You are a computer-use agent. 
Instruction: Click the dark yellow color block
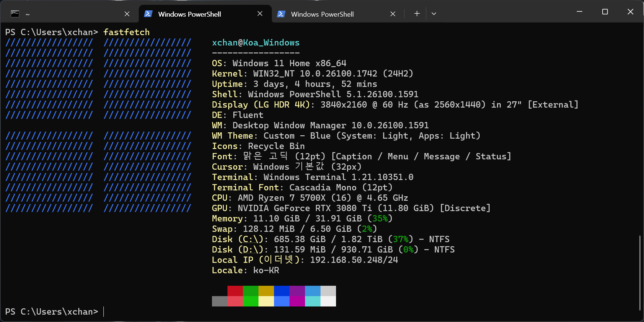(x=266, y=291)
